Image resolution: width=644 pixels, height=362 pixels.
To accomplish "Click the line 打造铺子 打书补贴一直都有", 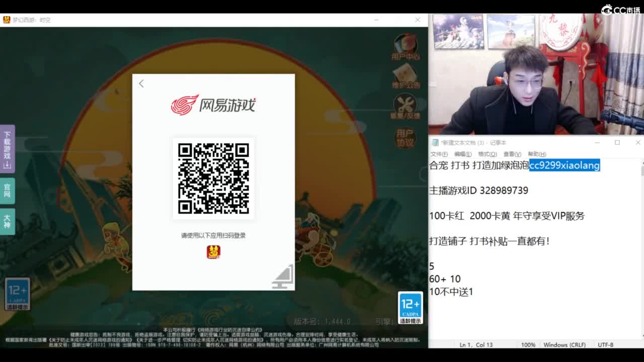I will [x=489, y=241].
